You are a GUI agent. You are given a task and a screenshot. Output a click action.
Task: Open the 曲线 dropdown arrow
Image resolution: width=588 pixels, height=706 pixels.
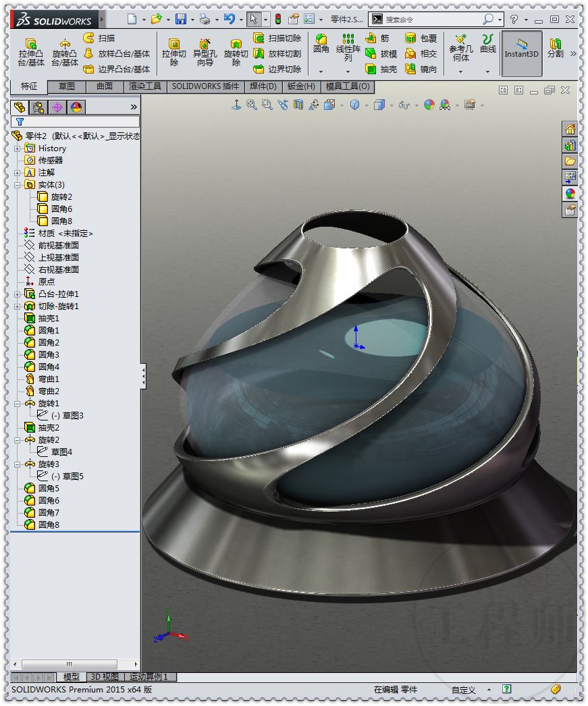(487, 72)
